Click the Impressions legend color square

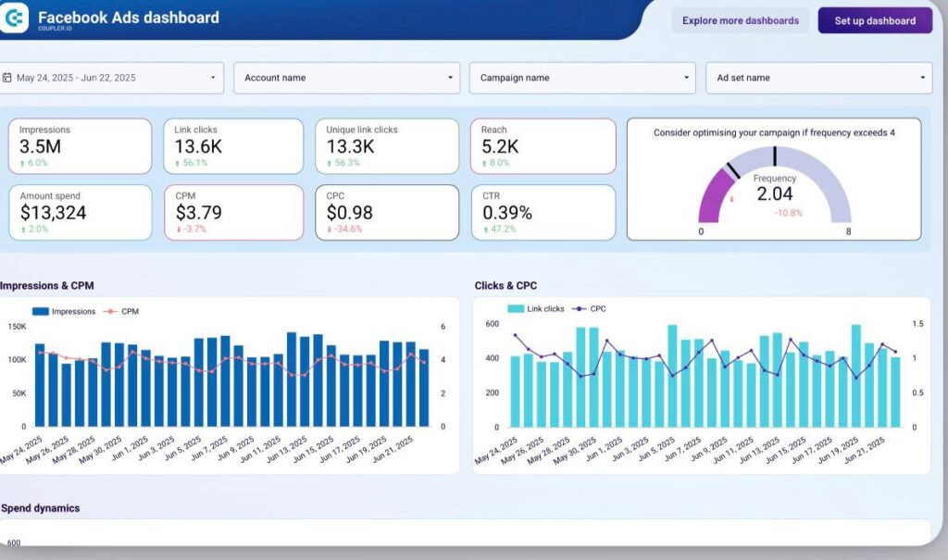tap(41, 312)
